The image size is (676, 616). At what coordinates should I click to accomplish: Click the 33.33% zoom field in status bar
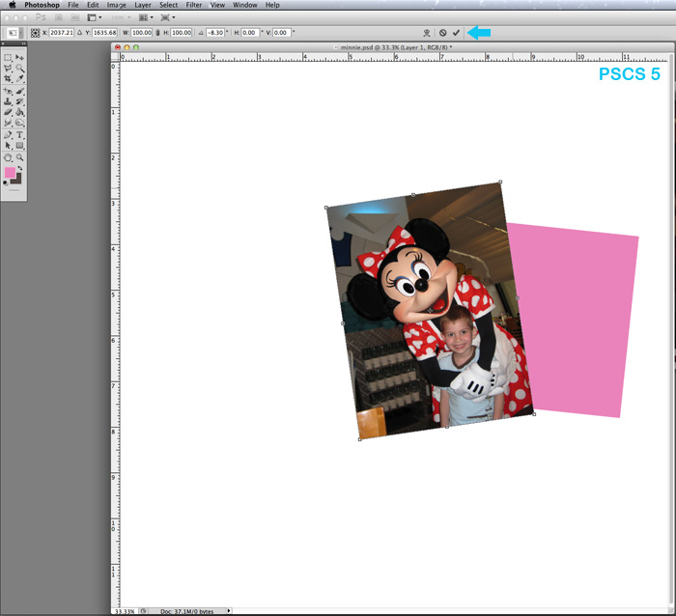coord(125,612)
